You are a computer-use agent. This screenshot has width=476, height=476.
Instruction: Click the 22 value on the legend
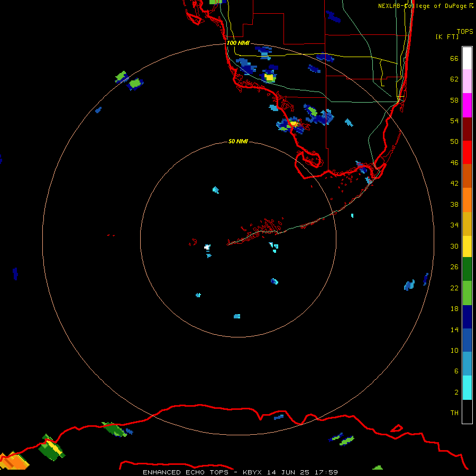454,288
